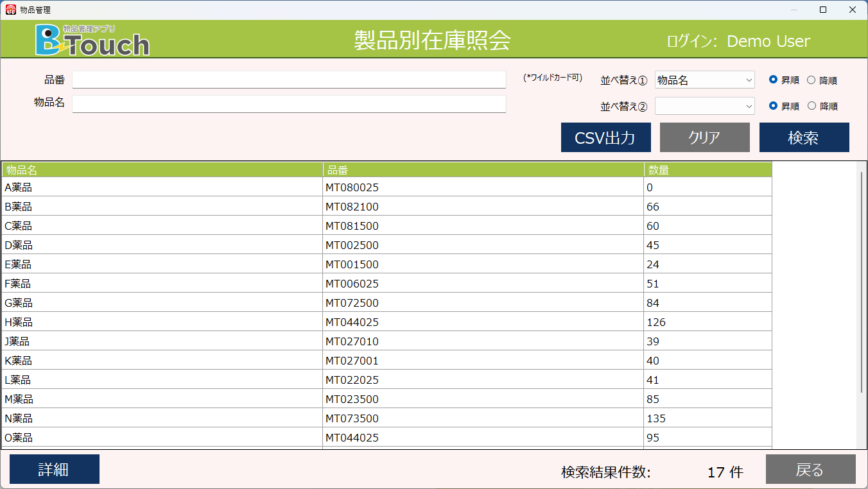Screen dimensions: 868x489
Task: Select 昇順 for 並べ替え①
Action: [x=784, y=80]
